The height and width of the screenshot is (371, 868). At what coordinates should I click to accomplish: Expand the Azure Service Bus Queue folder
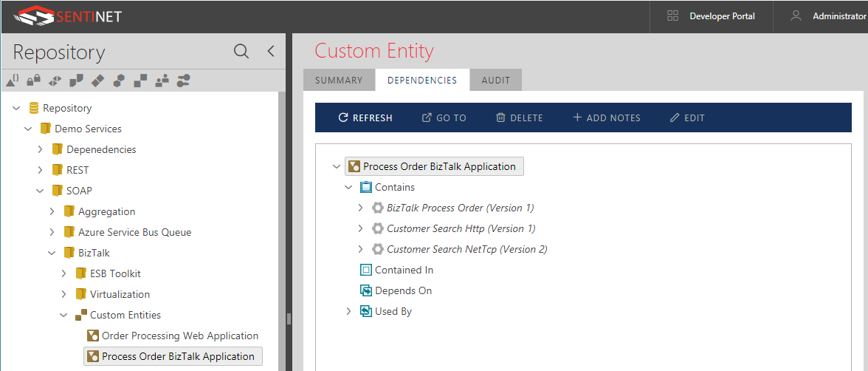tap(52, 232)
